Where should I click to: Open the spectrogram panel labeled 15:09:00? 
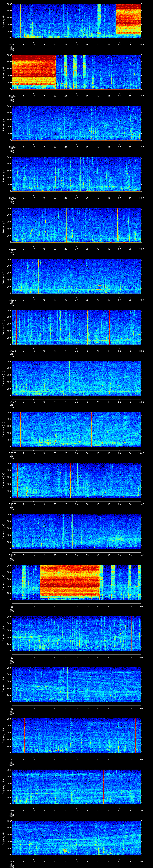click(77, 429)
